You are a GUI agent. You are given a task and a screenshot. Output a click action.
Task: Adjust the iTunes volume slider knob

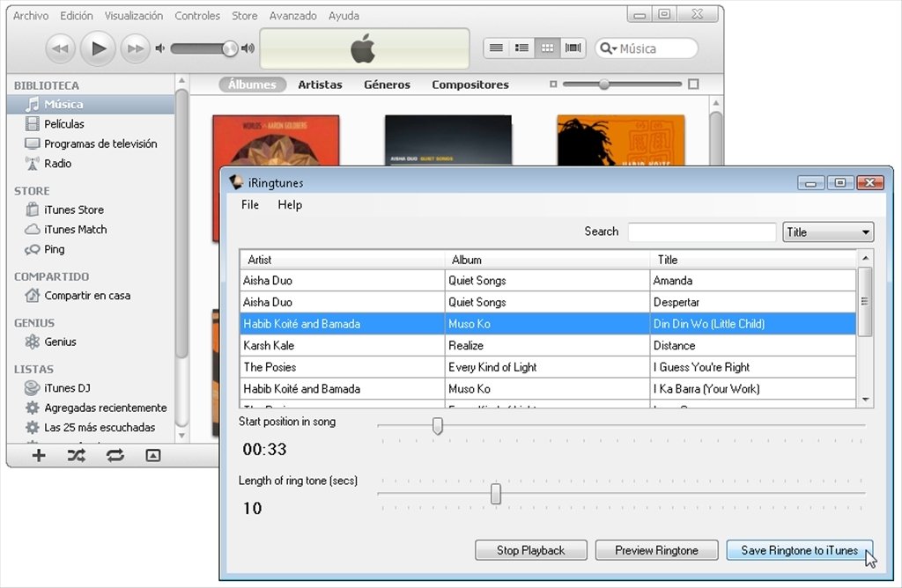tap(230, 48)
